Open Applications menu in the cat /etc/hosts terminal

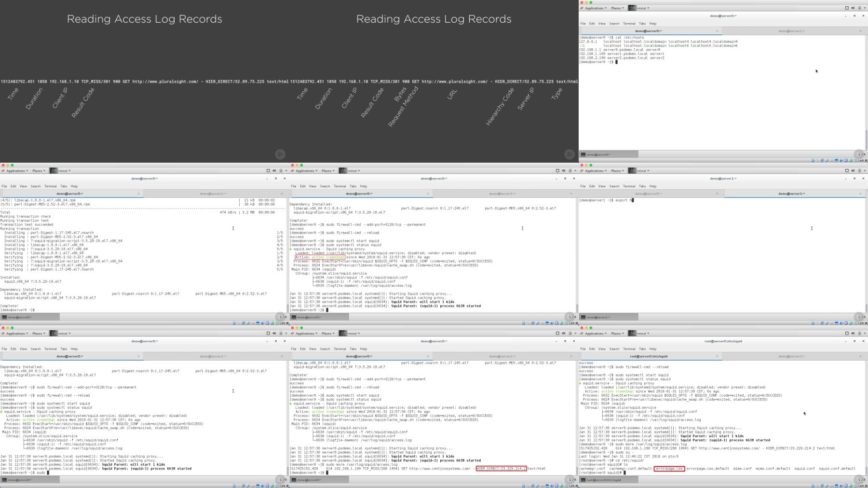[x=594, y=8]
